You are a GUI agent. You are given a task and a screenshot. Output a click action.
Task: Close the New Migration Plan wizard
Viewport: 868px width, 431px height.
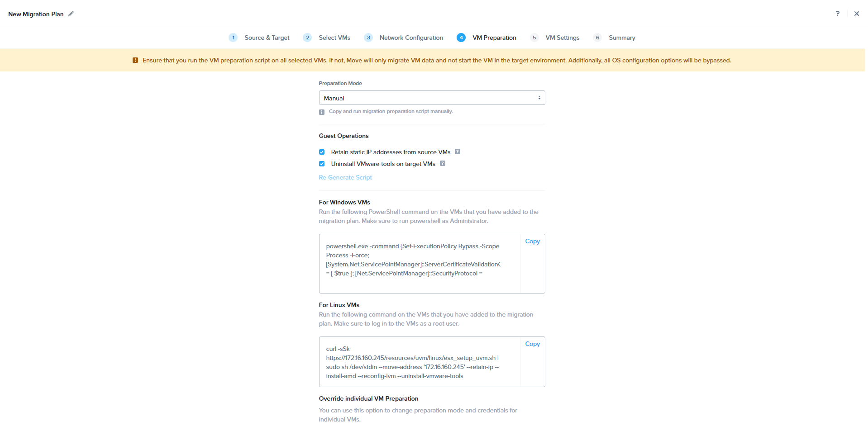856,14
